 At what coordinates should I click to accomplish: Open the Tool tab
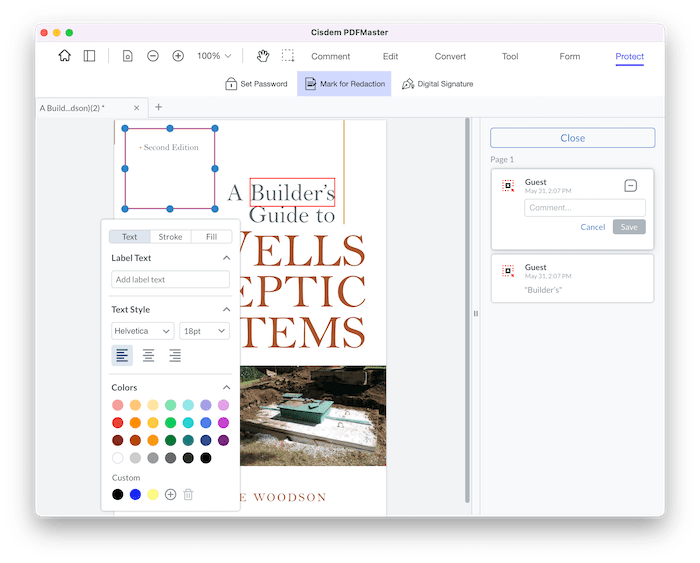tap(510, 57)
